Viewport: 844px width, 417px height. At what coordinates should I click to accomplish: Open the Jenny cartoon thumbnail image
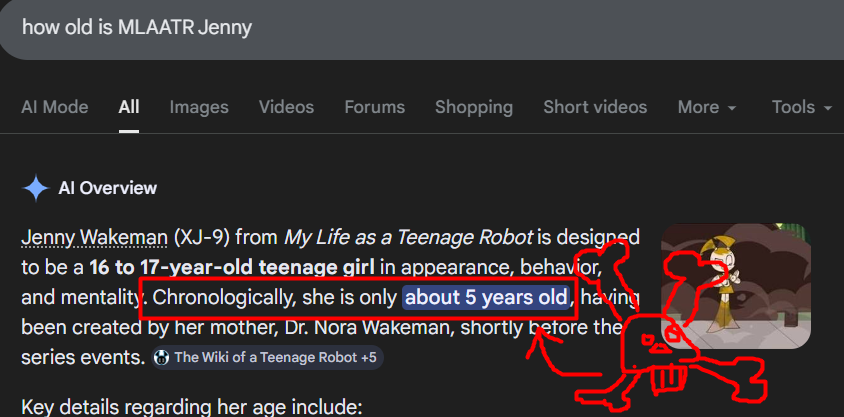point(735,285)
